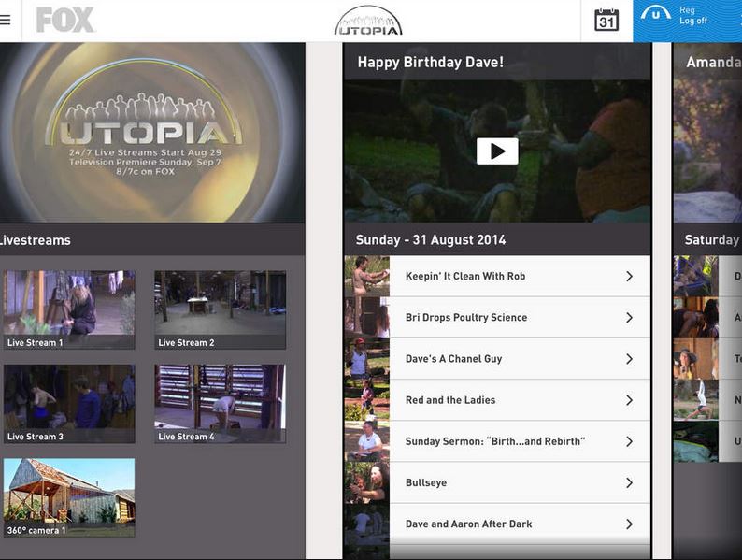Expand chevron for Keepin' It Clean With Rob
742x560 pixels.
629,277
